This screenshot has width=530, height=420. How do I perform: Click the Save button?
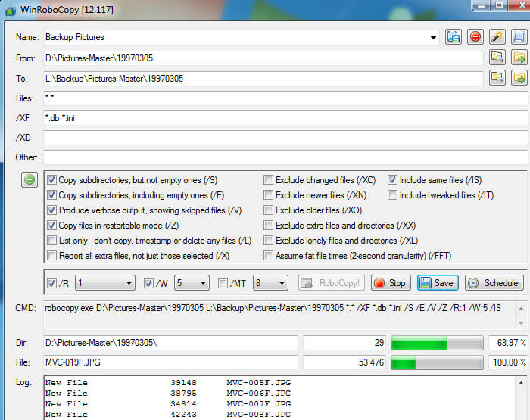pos(438,283)
